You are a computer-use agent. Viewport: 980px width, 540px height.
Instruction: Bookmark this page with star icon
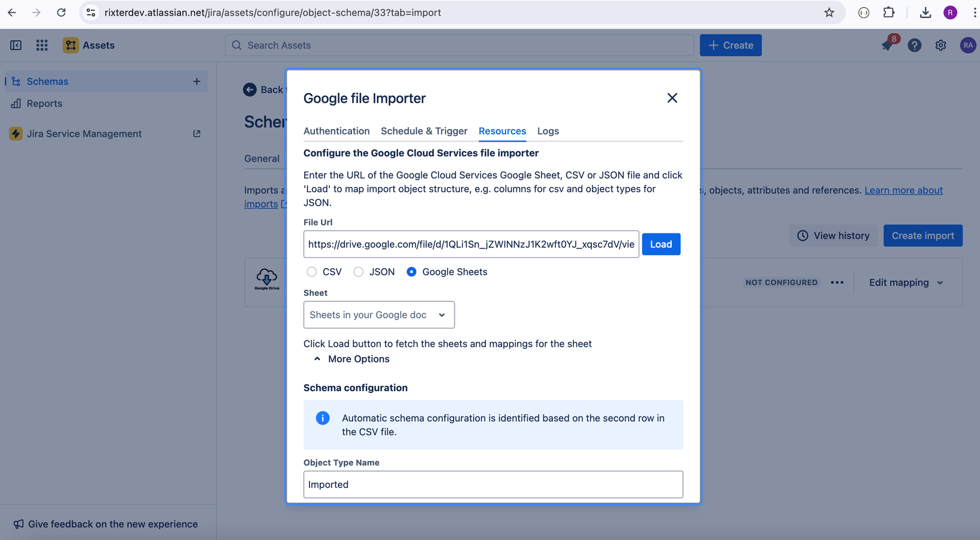(x=829, y=12)
